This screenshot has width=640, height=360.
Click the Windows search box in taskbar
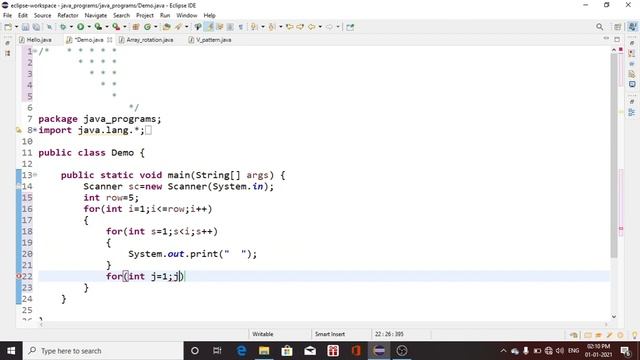coord(103,351)
